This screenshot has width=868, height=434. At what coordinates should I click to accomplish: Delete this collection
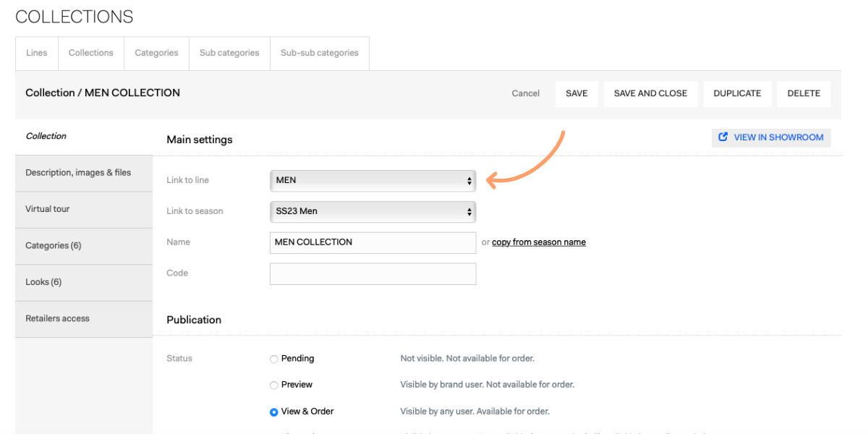click(x=804, y=93)
